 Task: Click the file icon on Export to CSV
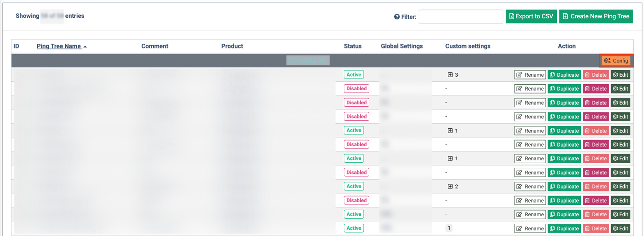[511, 16]
